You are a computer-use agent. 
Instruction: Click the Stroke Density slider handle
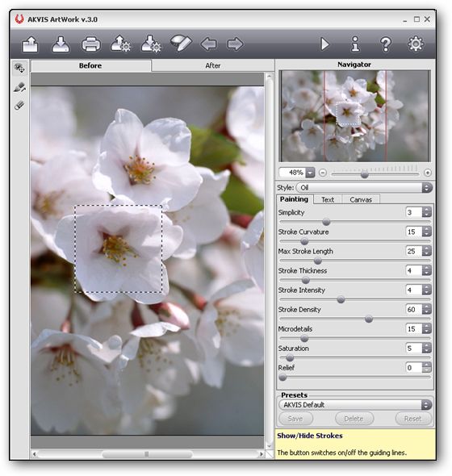[369, 319]
